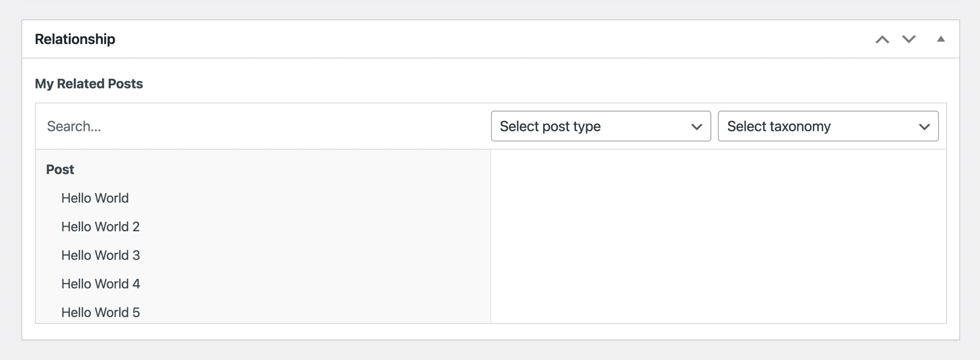The image size is (980, 360).
Task: Add Hello World 2 to related posts
Action: 100,227
